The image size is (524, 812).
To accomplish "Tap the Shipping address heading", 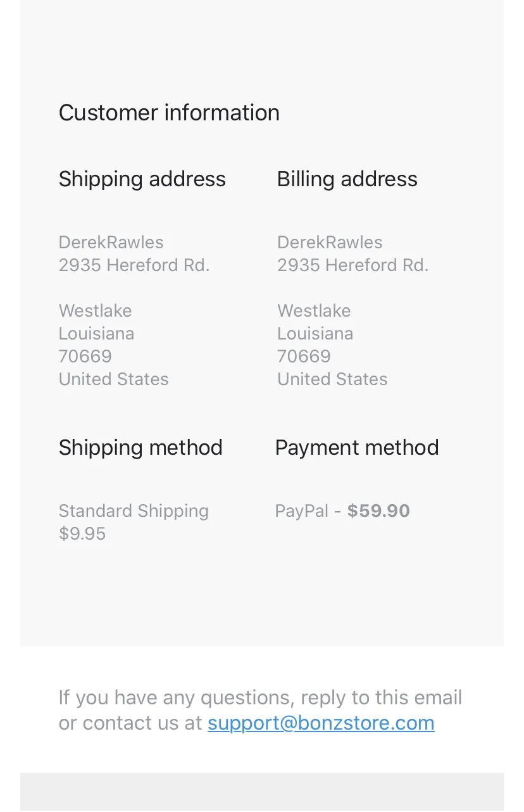I will (142, 179).
